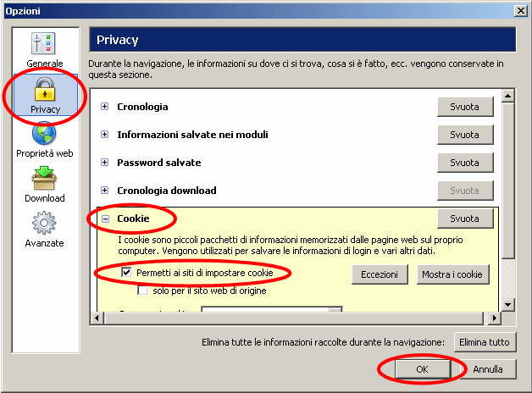Open Proprietà web globe icon
532x393 pixels.
tap(44, 136)
